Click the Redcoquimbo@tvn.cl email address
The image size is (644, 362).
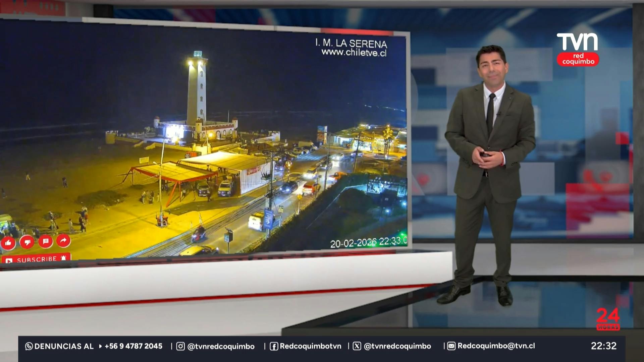tap(496, 346)
